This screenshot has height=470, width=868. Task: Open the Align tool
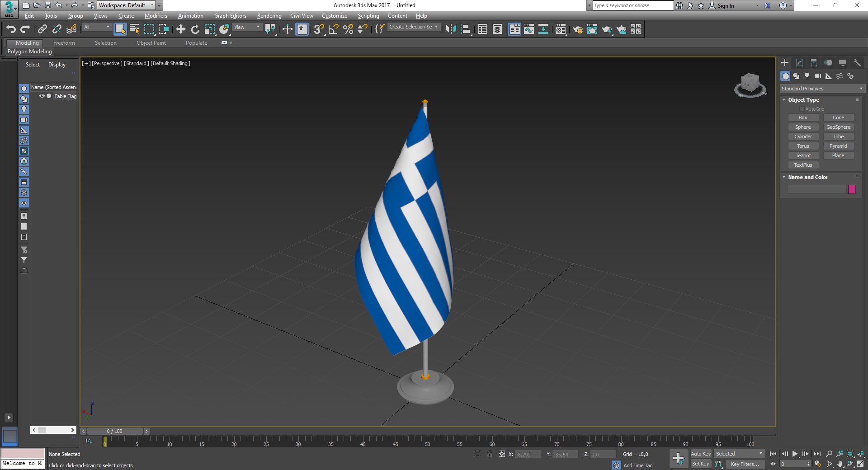pyautogui.click(x=465, y=29)
